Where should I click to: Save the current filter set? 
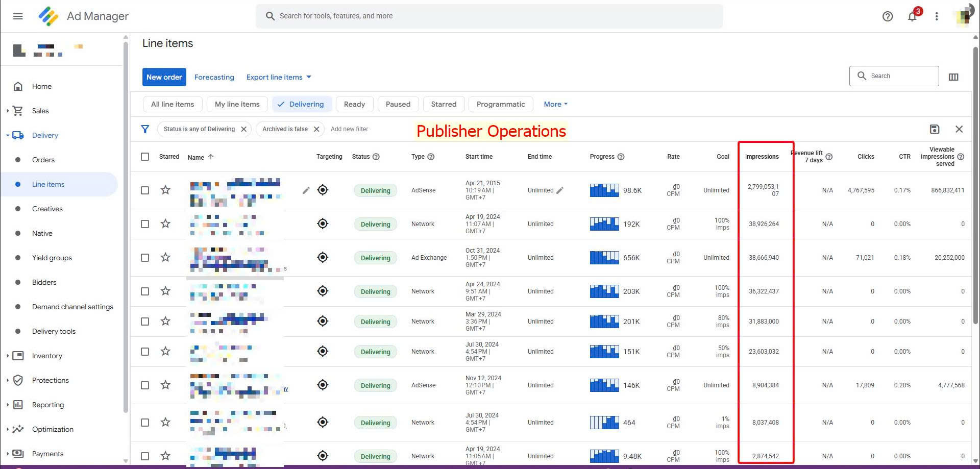pyautogui.click(x=935, y=129)
